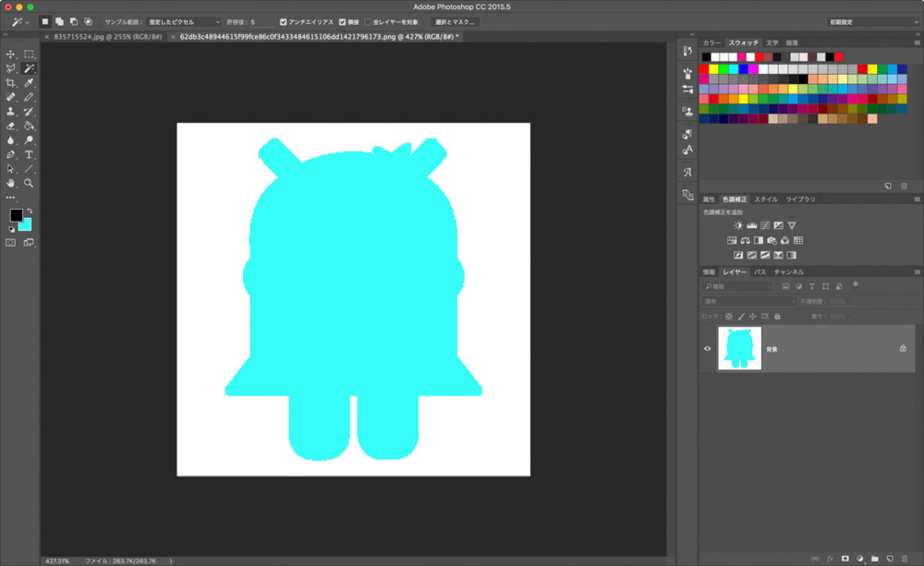
Task: Hide the 背景 layer with eye icon
Action: point(707,349)
